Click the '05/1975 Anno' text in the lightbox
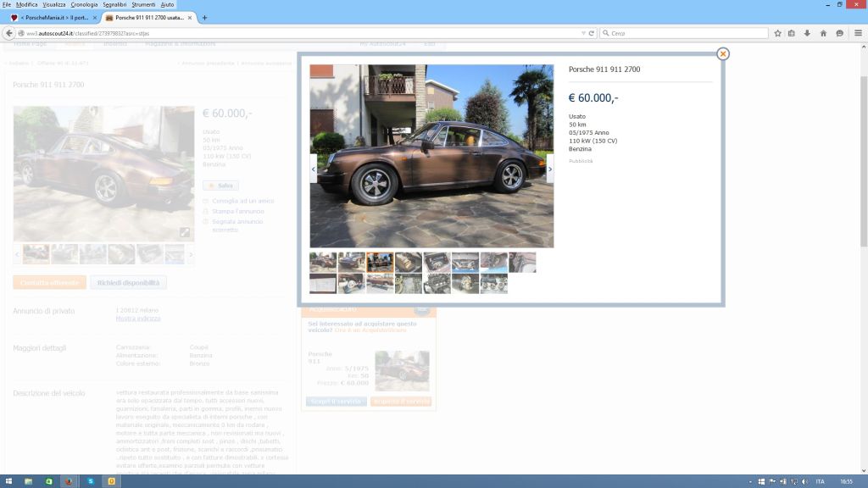Screen dimensions: 868x488 click(589, 133)
